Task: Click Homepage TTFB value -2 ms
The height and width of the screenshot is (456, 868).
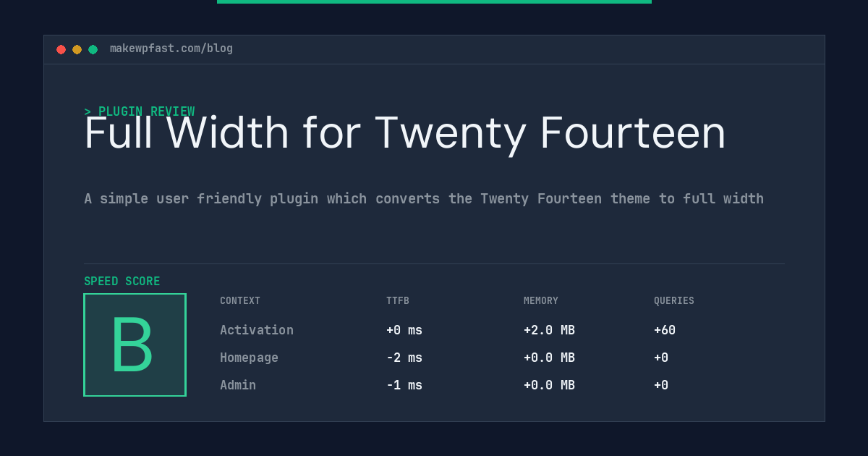Action: [x=404, y=358]
